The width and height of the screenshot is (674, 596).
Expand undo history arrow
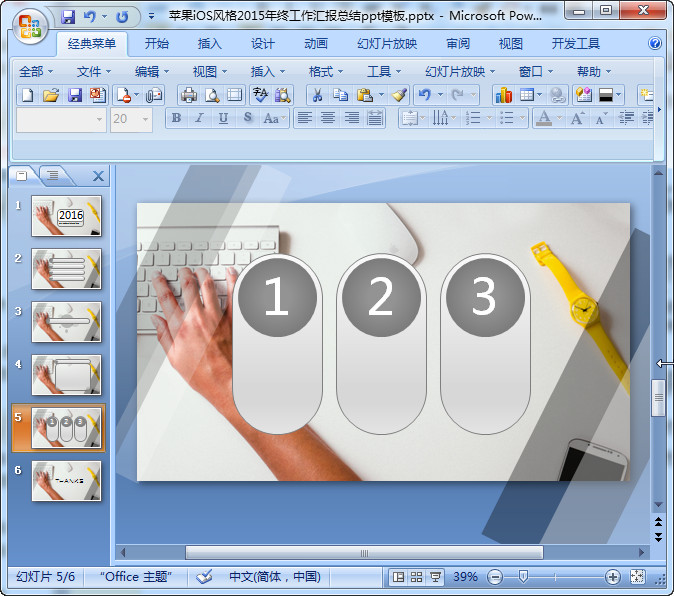(x=440, y=95)
